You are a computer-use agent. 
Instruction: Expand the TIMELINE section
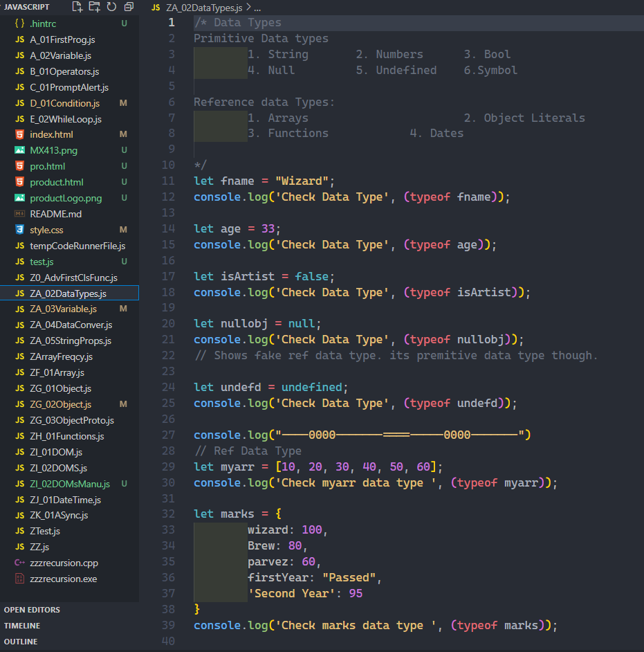[22, 626]
